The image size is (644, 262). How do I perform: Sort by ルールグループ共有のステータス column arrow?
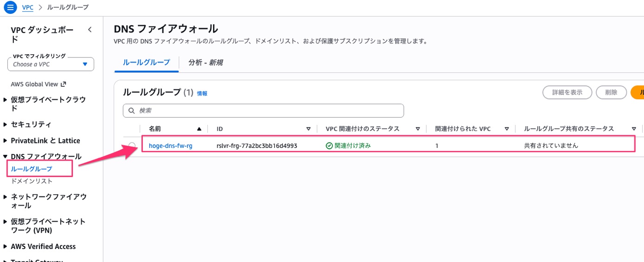(634, 129)
